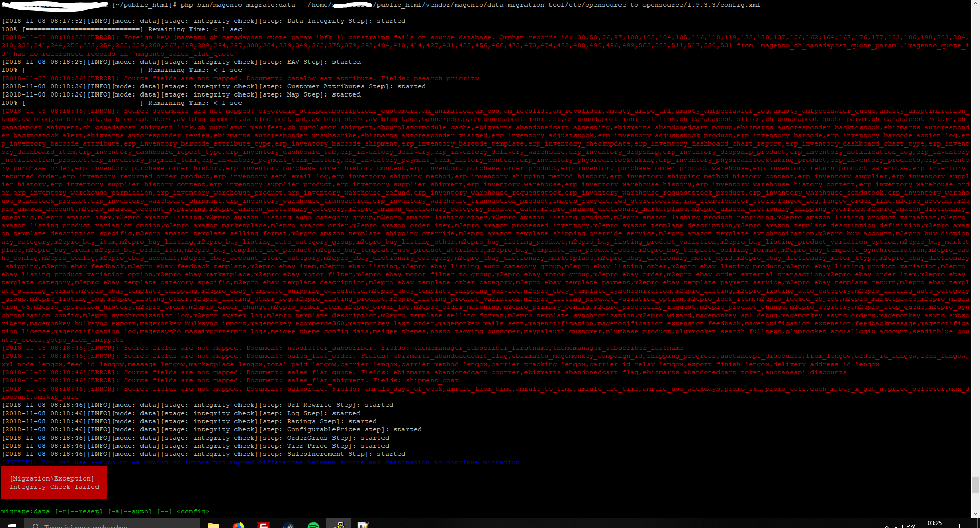Click the 'Ratings Step]: started' line
The width and height of the screenshot is (980, 528).
click(x=189, y=421)
